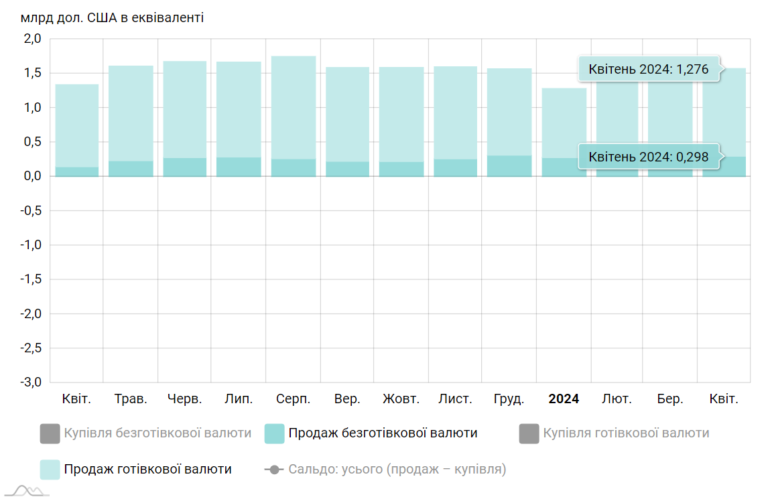The image size is (768, 501).
Task: Click the Жовт. label on the x-axis
Action: 401,399
